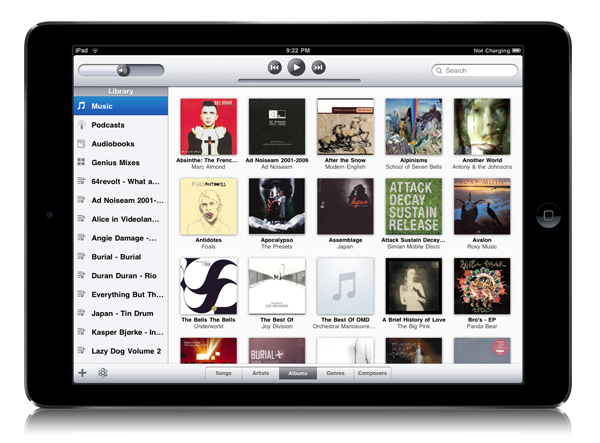
Task: Open The Best Of OMD placeholder cover
Action: (x=346, y=286)
